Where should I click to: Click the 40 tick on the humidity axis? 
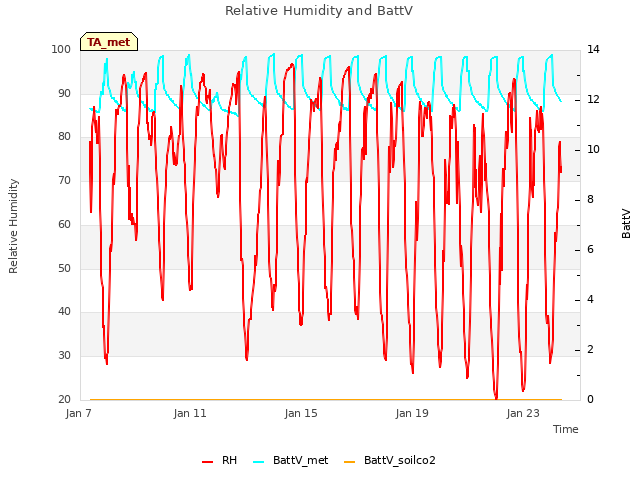[x=64, y=312]
